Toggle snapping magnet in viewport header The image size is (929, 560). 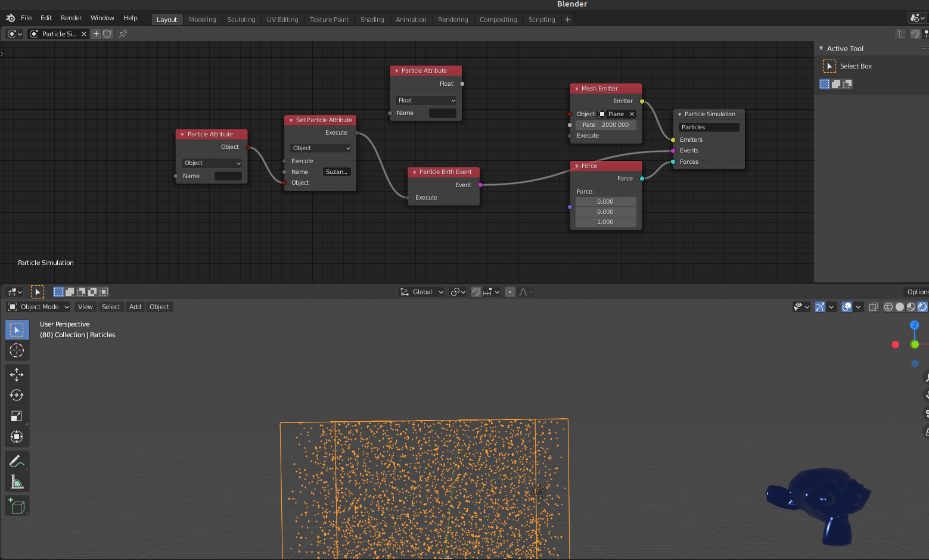[x=476, y=292]
